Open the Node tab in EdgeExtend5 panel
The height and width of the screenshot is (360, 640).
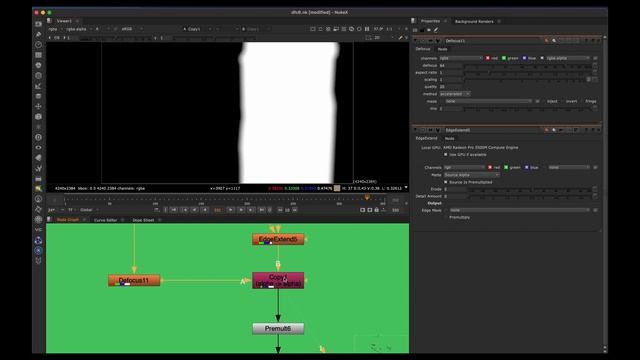point(449,139)
